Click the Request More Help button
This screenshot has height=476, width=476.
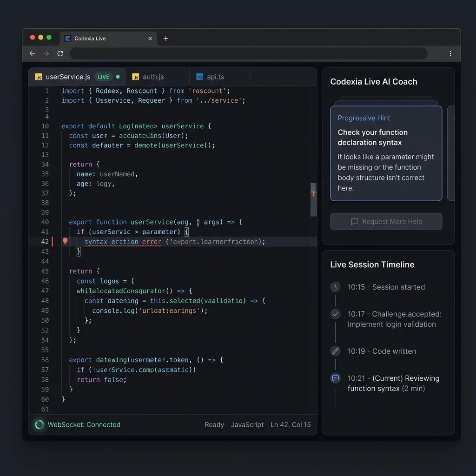386,221
